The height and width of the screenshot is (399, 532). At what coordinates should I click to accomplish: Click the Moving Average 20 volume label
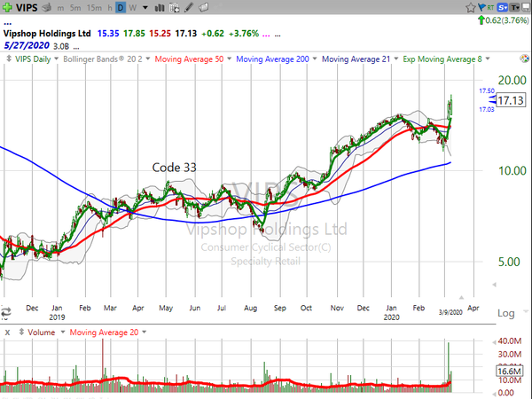(x=104, y=332)
